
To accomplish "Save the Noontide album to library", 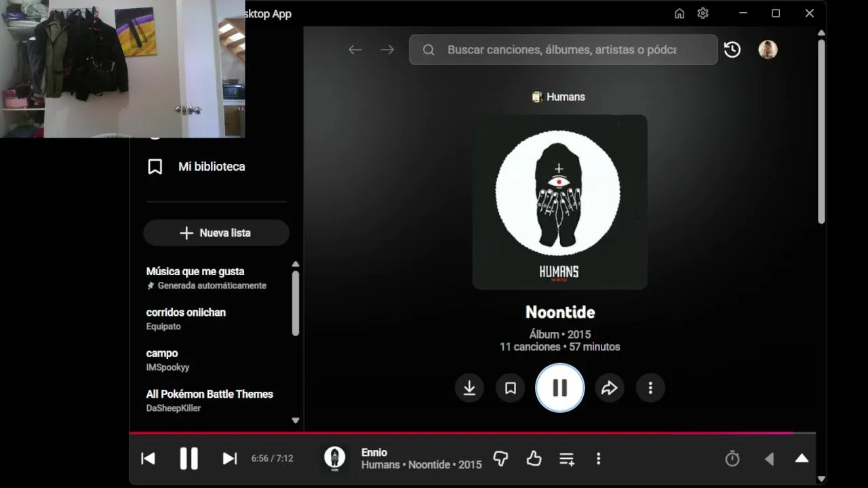I will (x=511, y=388).
